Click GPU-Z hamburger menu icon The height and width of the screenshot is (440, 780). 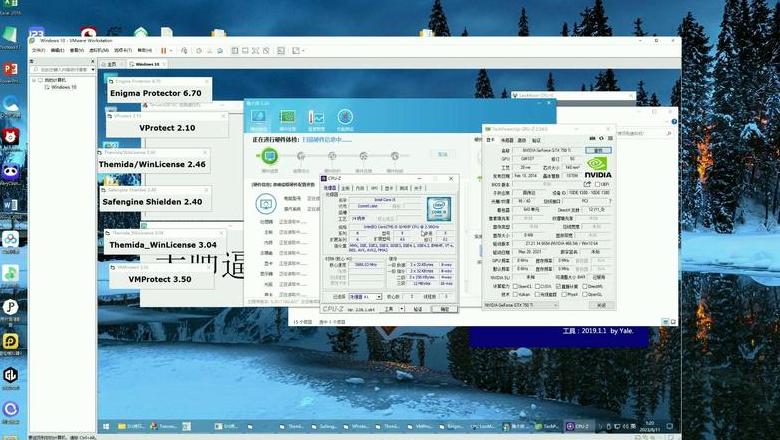(x=610, y=138)
